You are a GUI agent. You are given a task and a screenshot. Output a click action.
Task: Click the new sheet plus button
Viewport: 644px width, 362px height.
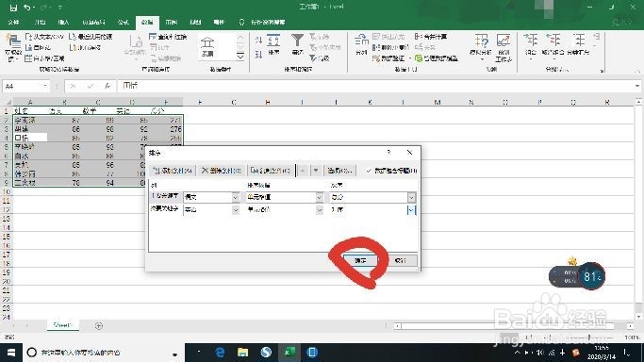tap(99, 326)
